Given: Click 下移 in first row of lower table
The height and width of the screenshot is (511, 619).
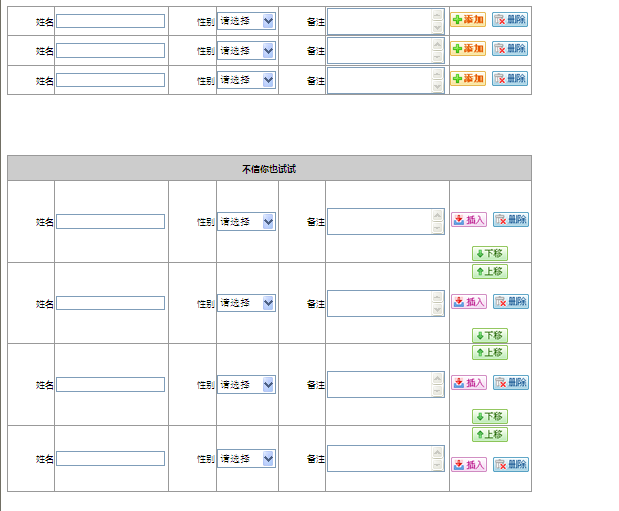Looking at the screenshot, I should coord(490,254).
